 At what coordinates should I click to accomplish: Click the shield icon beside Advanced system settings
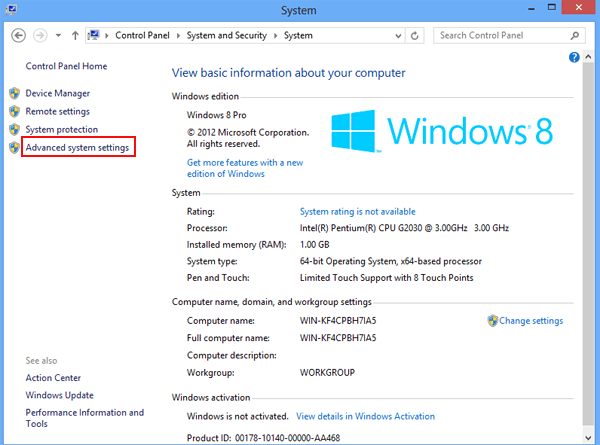[15, 147]
